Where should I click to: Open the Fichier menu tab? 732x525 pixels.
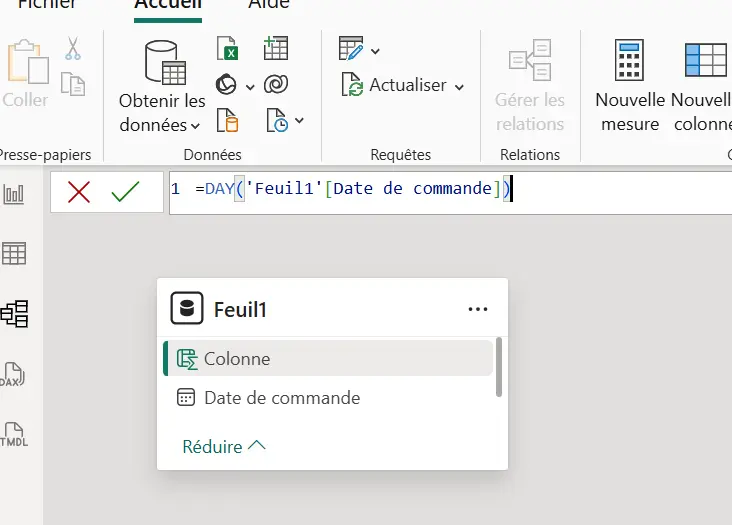point(47,5)
